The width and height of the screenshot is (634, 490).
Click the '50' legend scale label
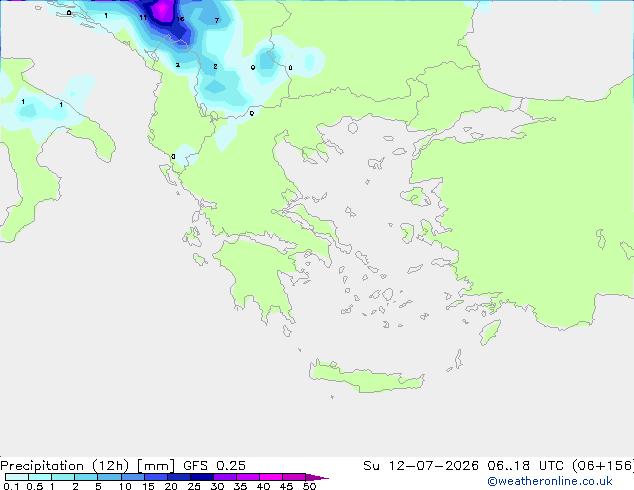[309, 486]
